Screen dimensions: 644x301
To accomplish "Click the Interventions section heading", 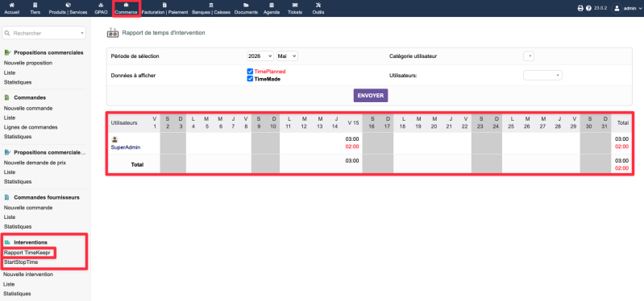I will coord(31,242).
